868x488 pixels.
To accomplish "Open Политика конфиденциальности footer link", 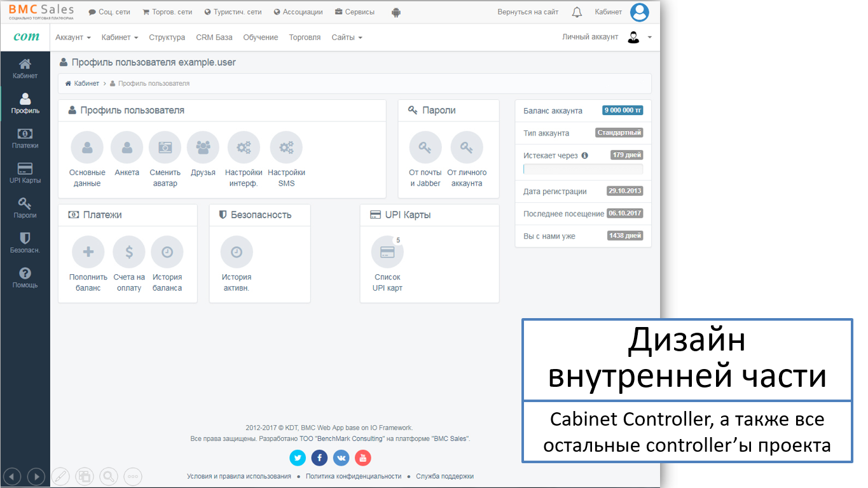I will [354, 476].
